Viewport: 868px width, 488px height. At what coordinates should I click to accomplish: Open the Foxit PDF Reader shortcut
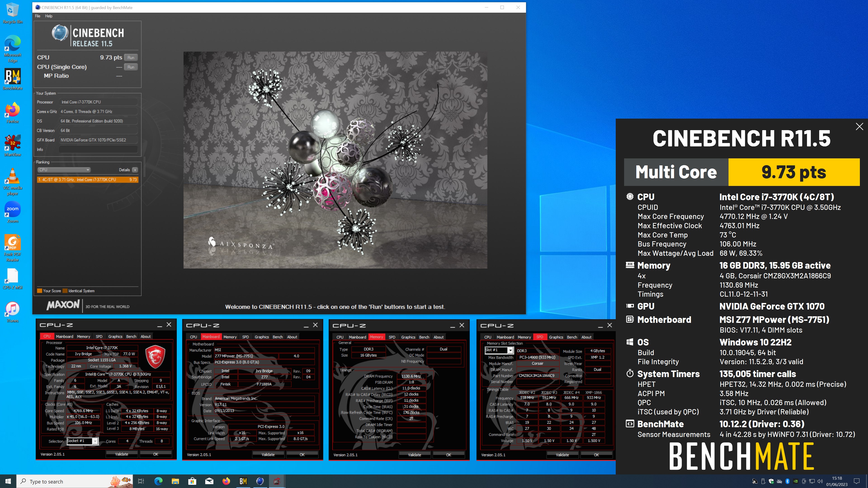coord(12,248)
